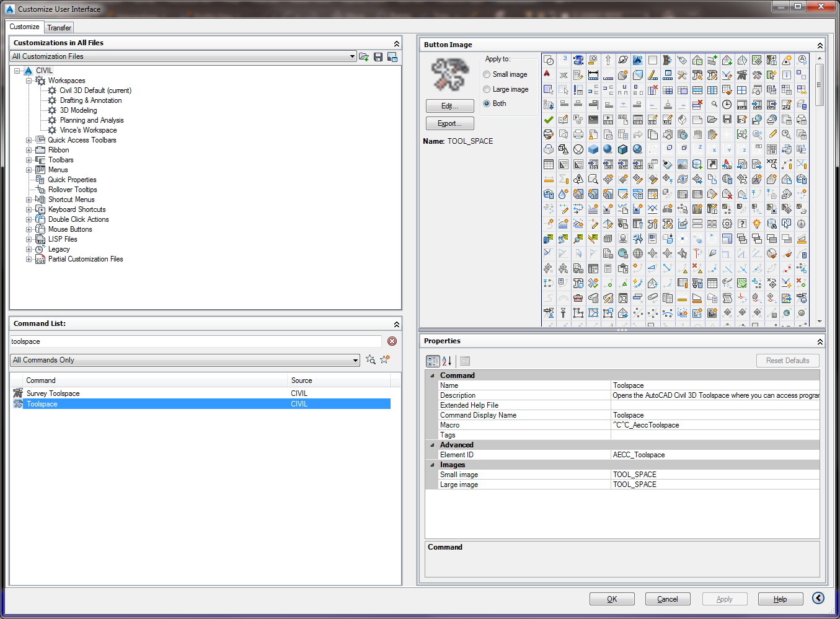Click the Export button
This screenshot has height=619, width=840.
449,123
